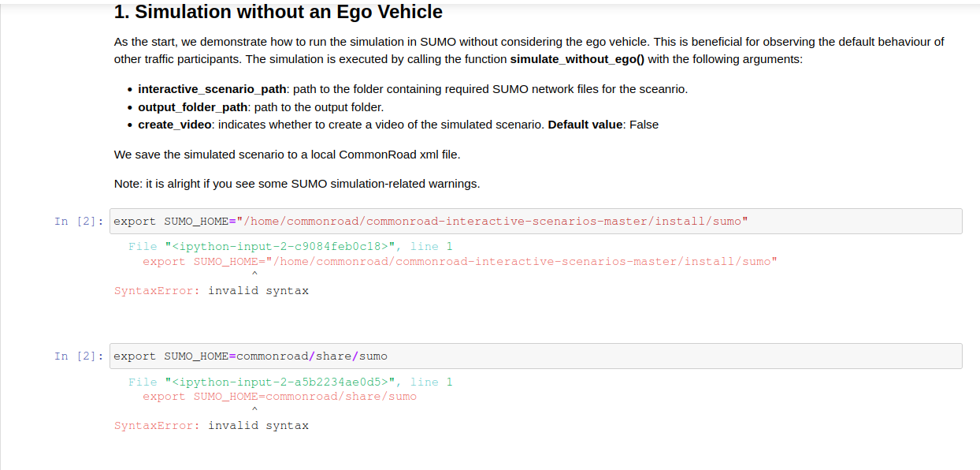Select the first In [2] cell prompt
980x470 pixels.
click(x=79, y=222)
